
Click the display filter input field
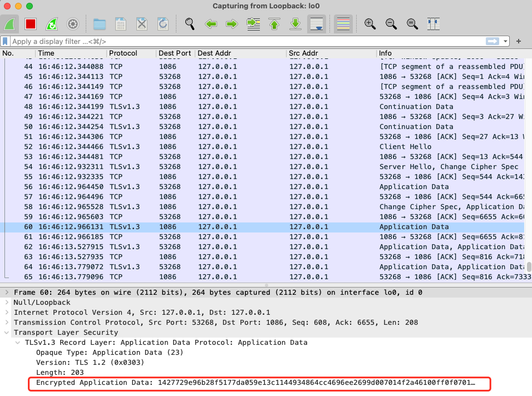tap(247, 41)
